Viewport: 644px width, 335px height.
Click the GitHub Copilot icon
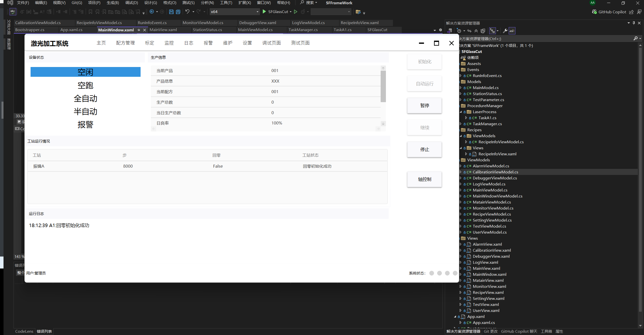coord(594,12)
